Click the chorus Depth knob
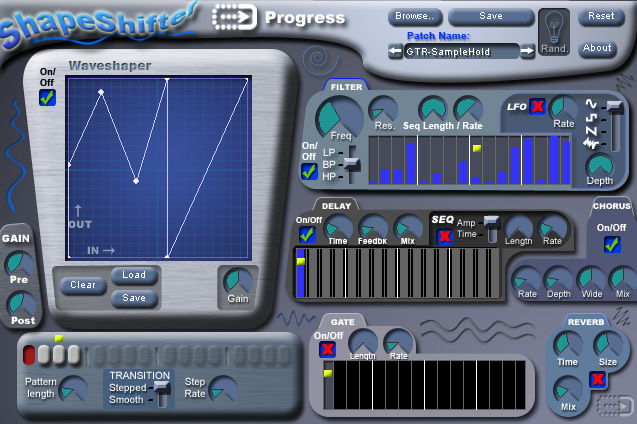Viewport: 637px width, 424px height. tap(558, 278)
